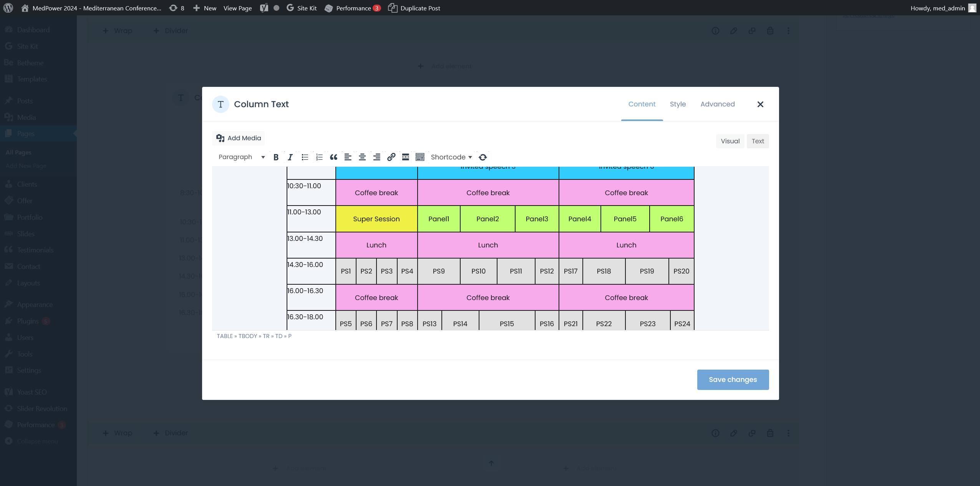The height and width of the screenshot is (486, 980).
Task: Click Add element in top section
Action: coord(444,66)
